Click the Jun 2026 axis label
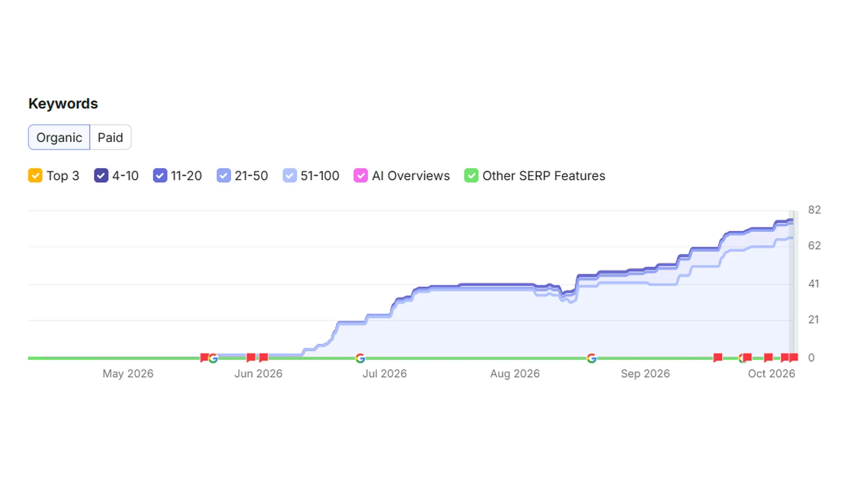The image size is (868, 488). pos(258,374)
